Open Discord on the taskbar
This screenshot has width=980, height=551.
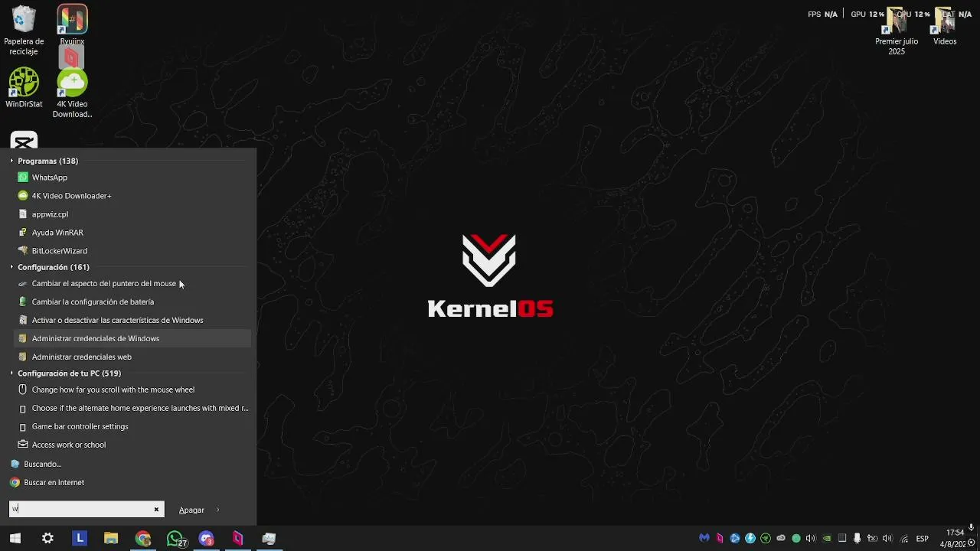click(x=206, y=539)
